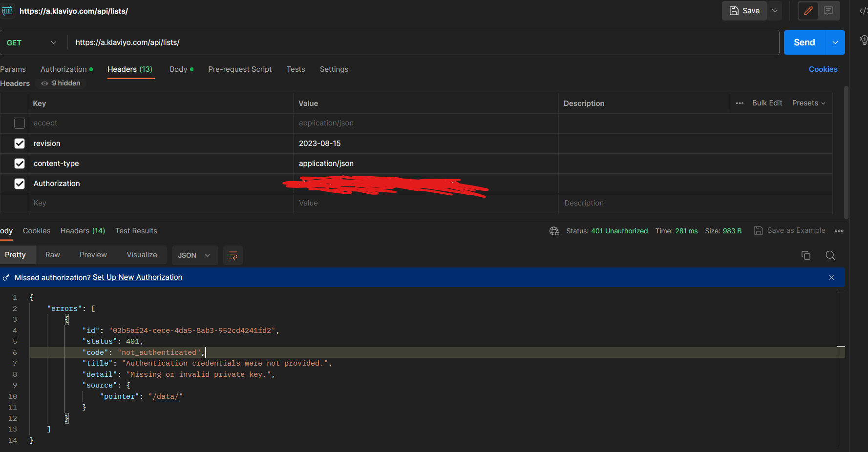This screenshot has width=868, height=452.
Task: Enable the accept header checkbox
Action: pyautogui.click(x=20, y=123)
